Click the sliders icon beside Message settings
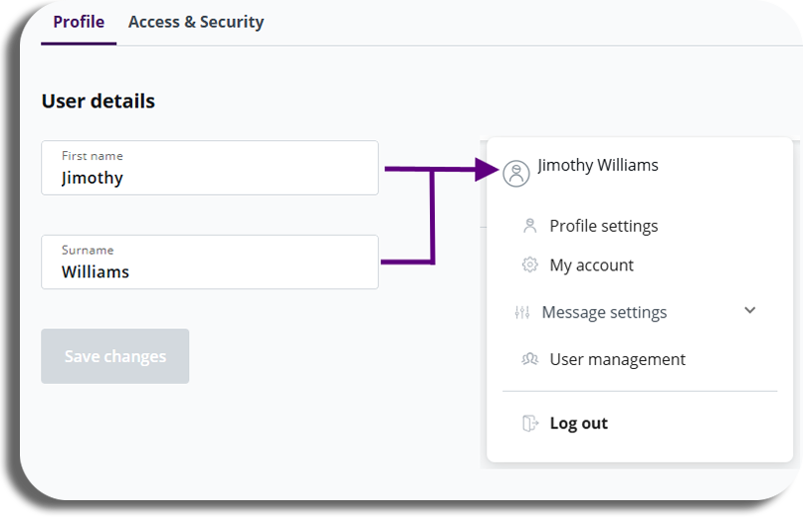 point(521,312)
